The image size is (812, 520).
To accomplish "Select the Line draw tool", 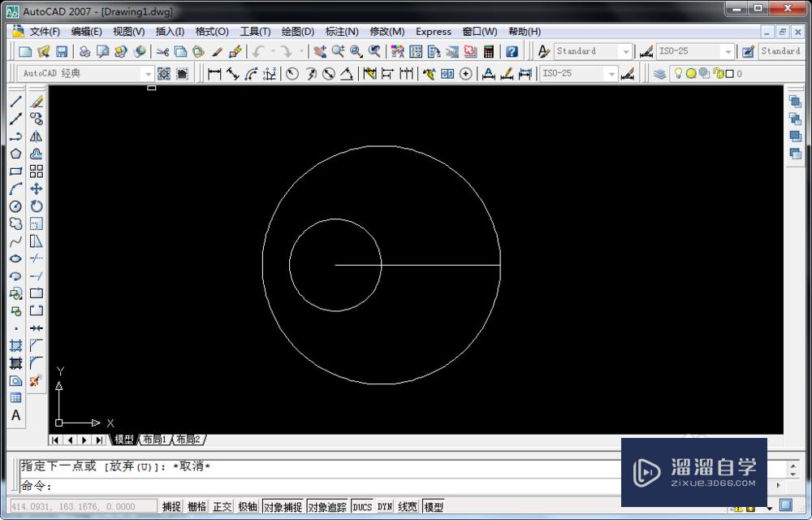I will (15, 102).
